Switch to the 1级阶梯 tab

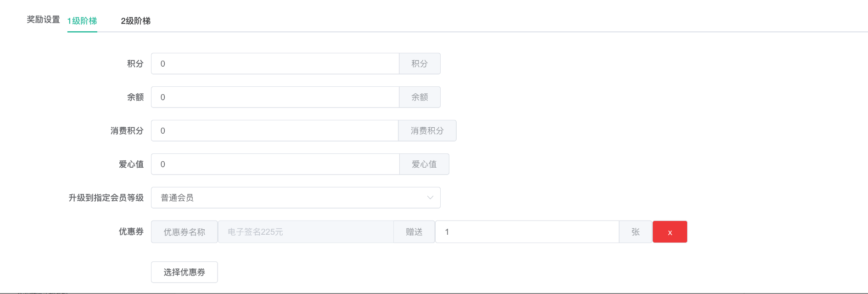point(82,21)
